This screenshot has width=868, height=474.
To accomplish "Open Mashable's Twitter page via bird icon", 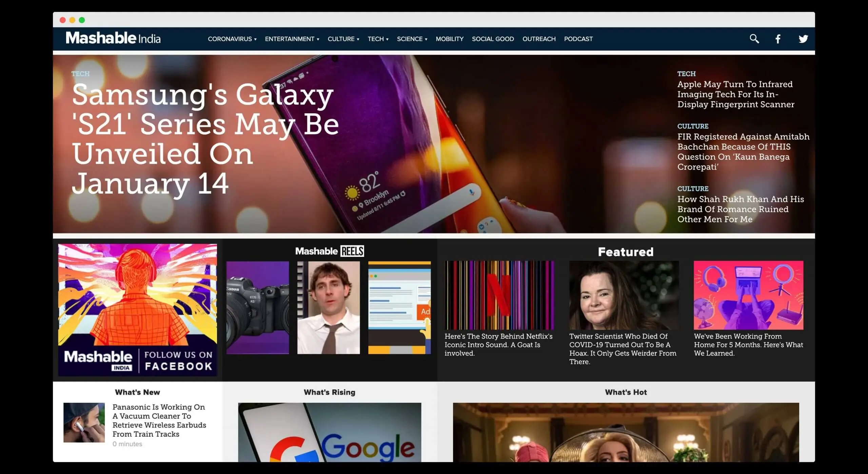I will (803, 39).
